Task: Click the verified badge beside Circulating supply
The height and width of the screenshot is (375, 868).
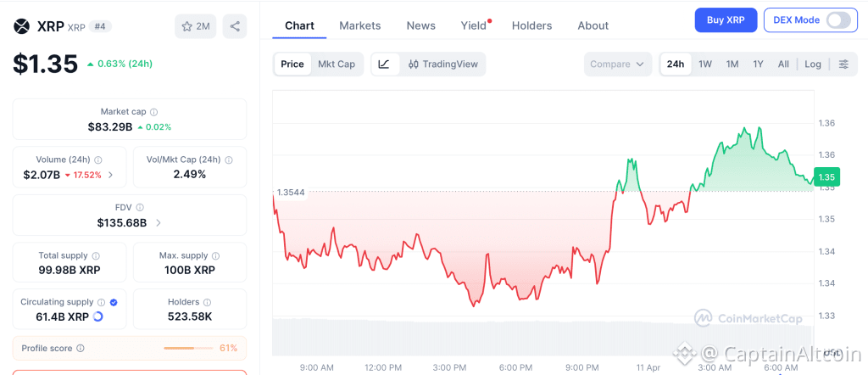Action: [114, 302]
